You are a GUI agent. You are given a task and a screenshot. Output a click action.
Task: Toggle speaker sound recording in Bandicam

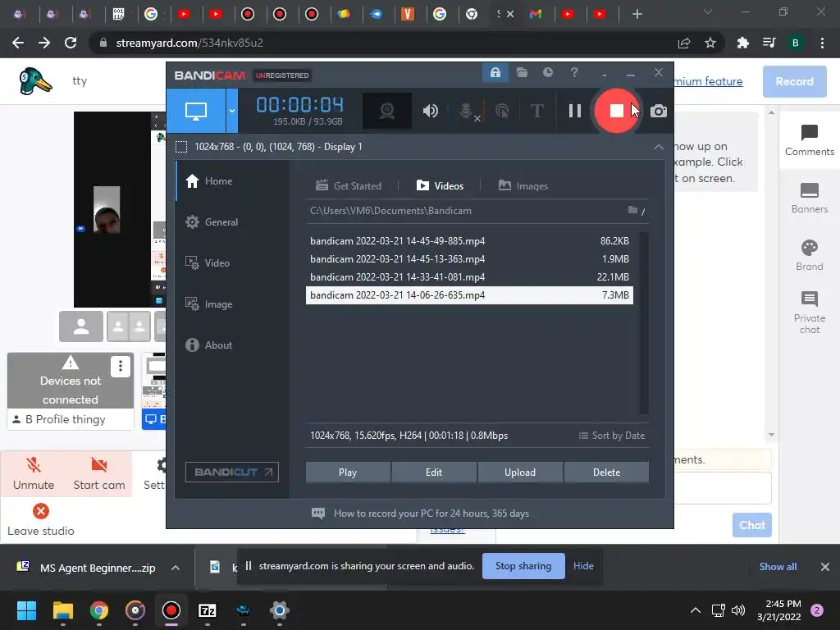pyautogui.click(x=430, y=111)
